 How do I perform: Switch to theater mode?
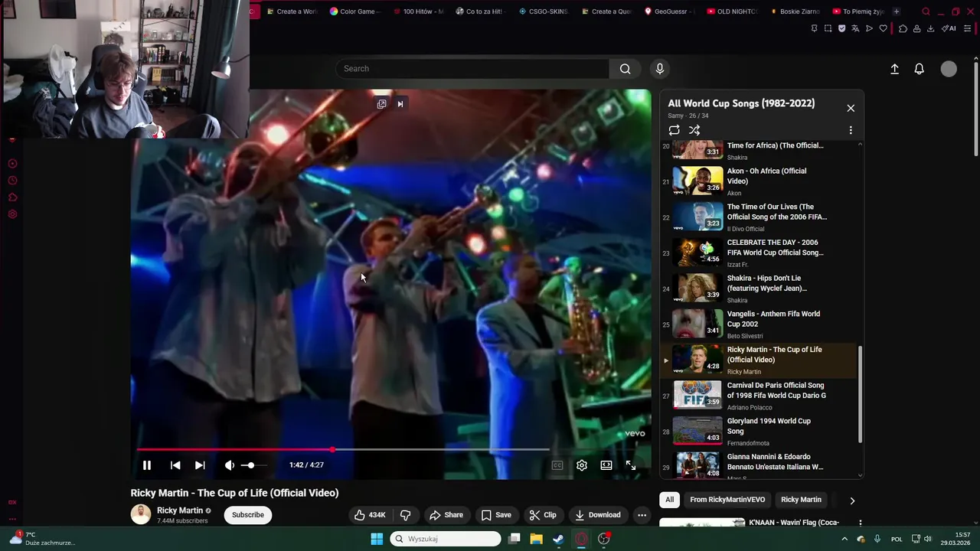click(x=606, y=465)
